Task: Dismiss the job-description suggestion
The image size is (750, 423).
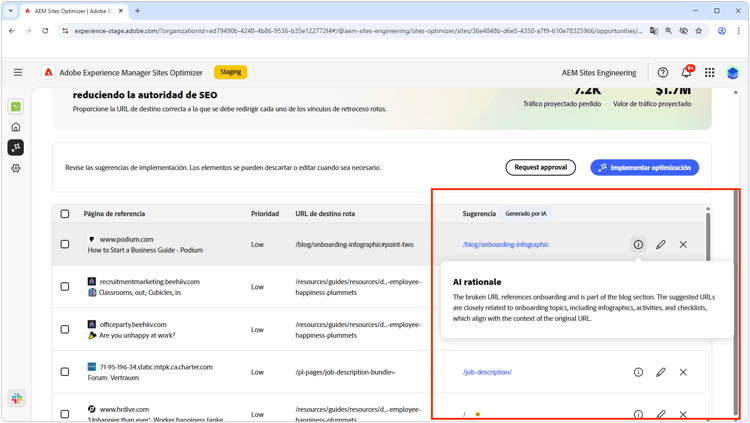Action: [x=683, y=372]
